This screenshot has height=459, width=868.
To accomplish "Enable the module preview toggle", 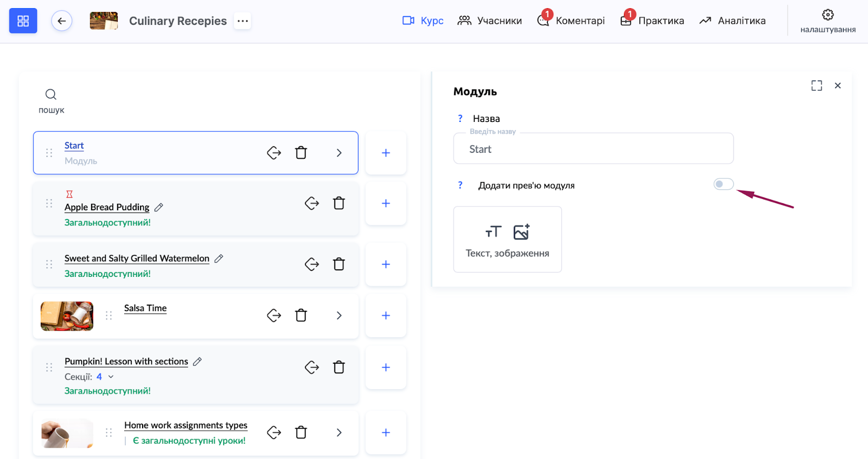I will (723, 184).
